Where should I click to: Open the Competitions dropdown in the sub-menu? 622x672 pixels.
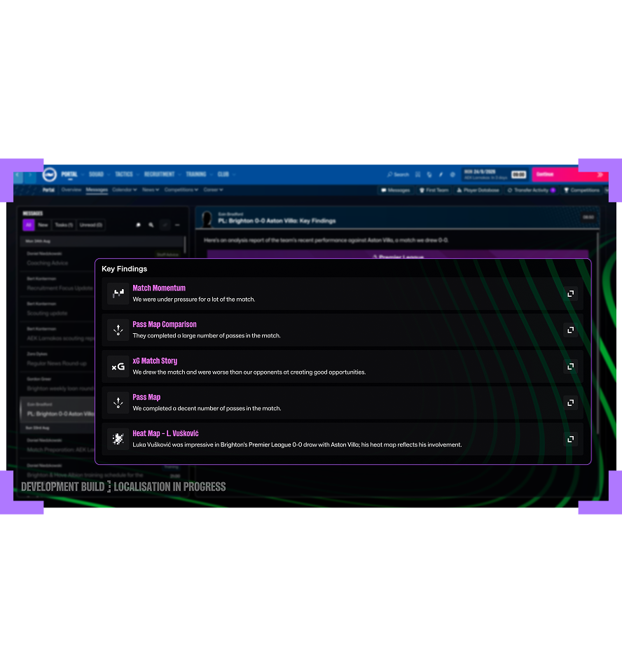tap(181, 190)
